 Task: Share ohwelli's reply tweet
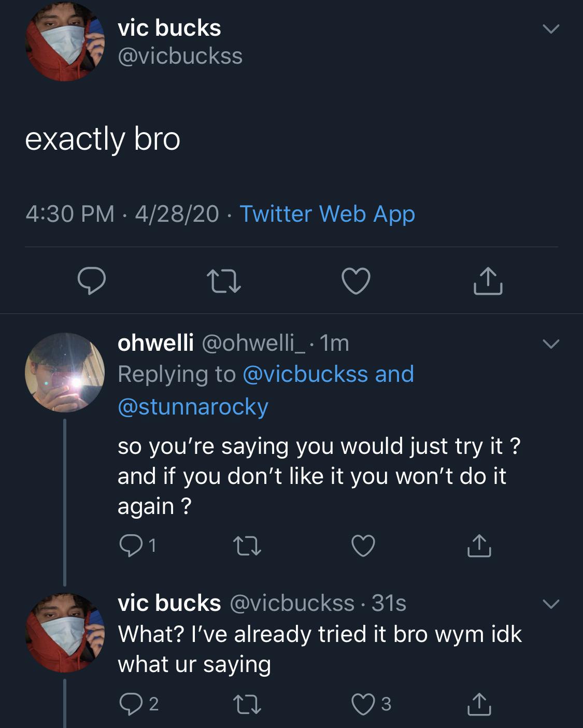(x=479, y=546)
